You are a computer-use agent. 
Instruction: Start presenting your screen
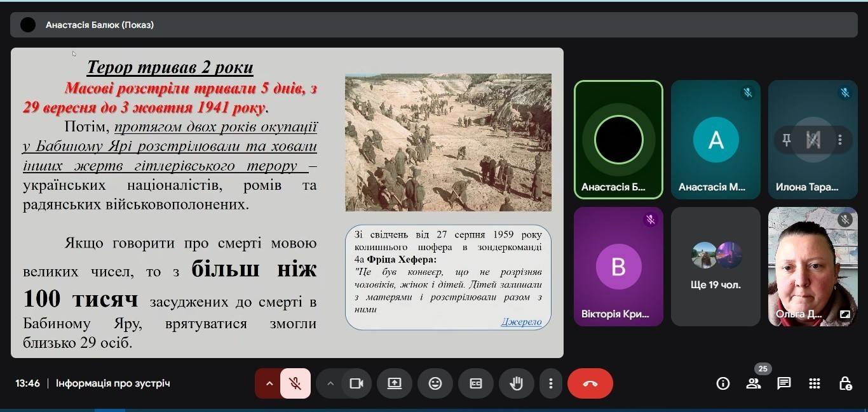point(395,383)
